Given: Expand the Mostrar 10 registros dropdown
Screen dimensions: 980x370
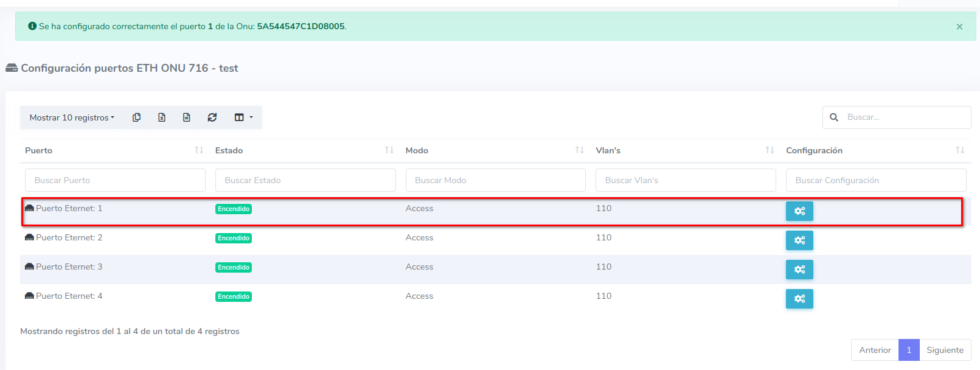Looking at the screenshot, I should coord(72,117).
